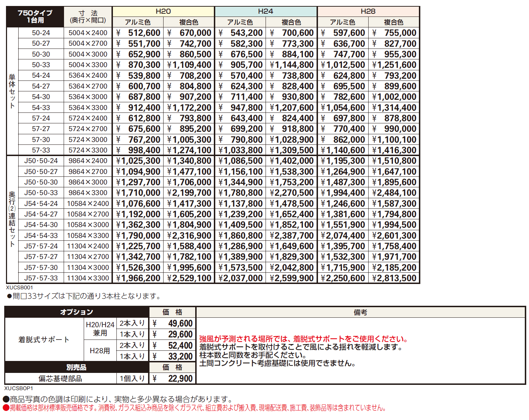The width and height of the screenshot is (529, 420).
Task: Click the ¥49,600 option price
Action: pos(173,323)
